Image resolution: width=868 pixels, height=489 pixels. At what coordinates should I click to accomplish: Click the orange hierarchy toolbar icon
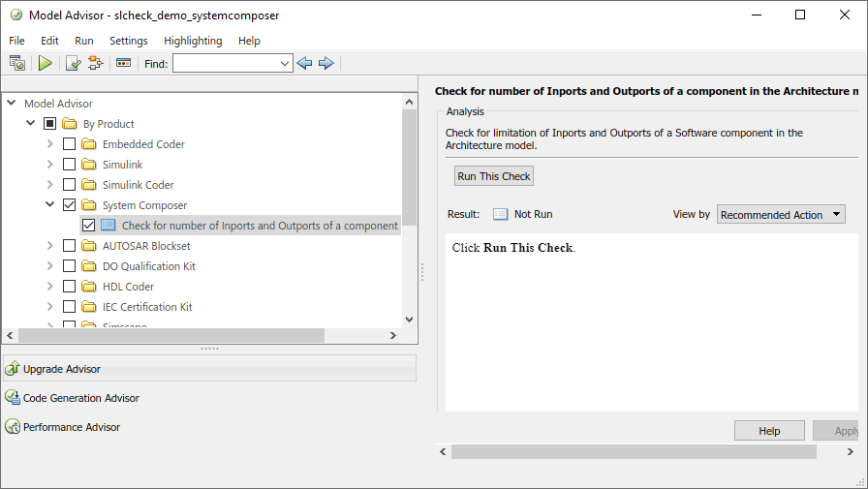[96, 63]
